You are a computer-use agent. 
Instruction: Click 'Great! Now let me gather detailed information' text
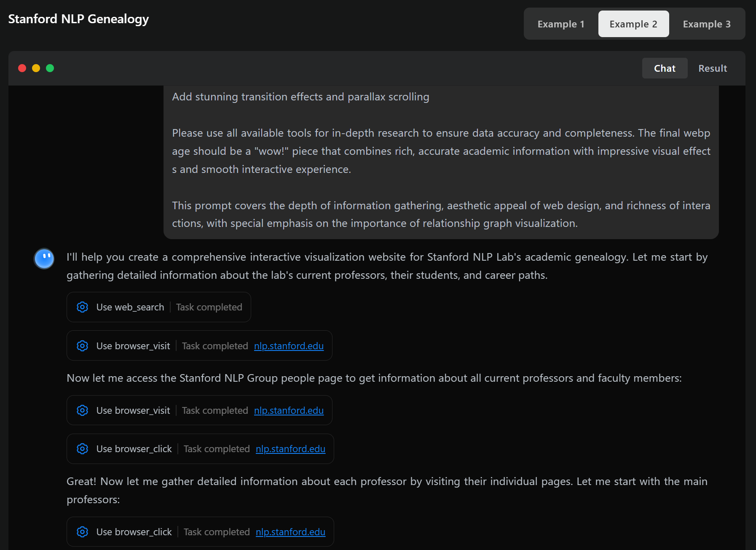pyautogui.click(x=387, y=490)
